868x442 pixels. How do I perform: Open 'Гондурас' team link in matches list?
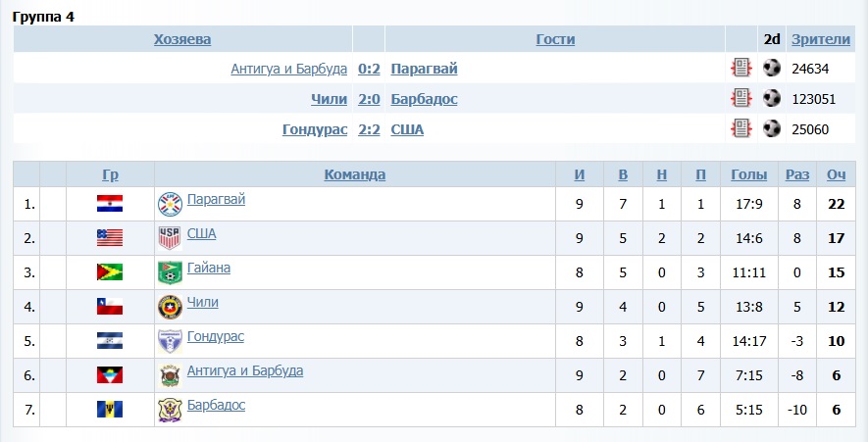[314, 128]
